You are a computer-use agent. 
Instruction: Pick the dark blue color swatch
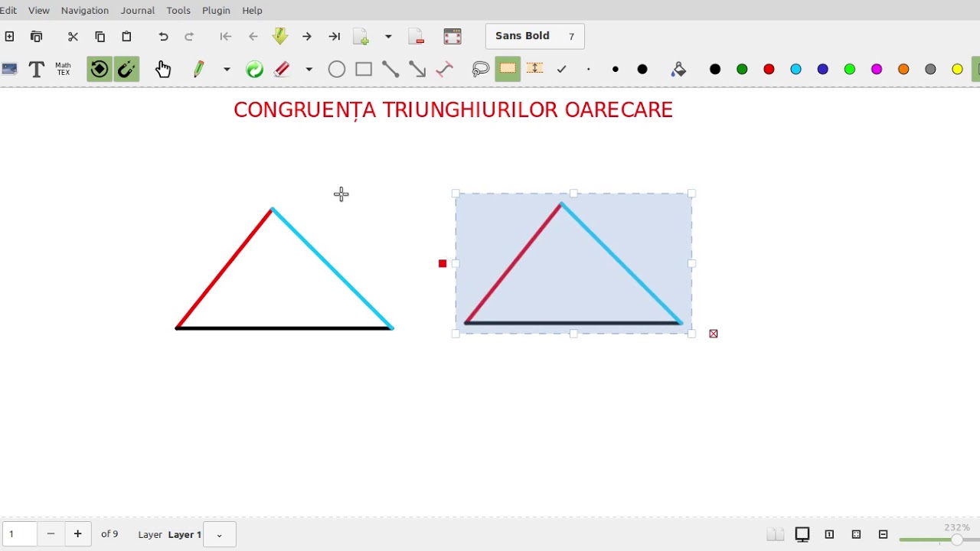[822, 69]
